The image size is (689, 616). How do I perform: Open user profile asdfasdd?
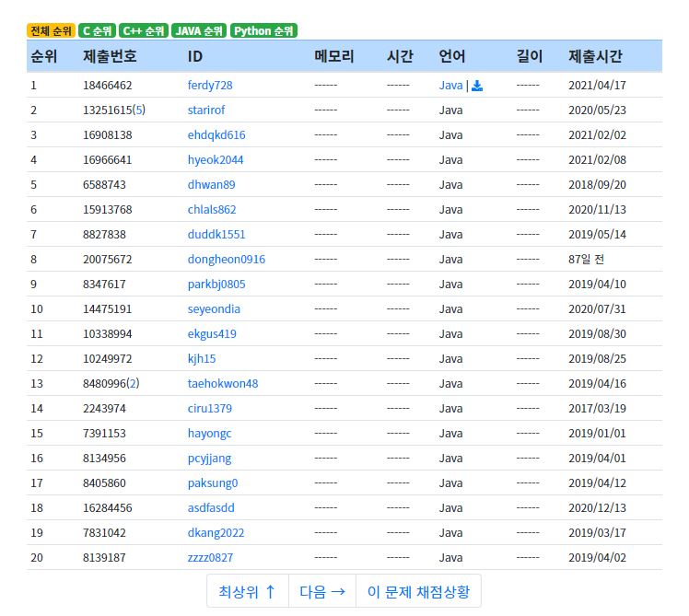tap(211, 508)
